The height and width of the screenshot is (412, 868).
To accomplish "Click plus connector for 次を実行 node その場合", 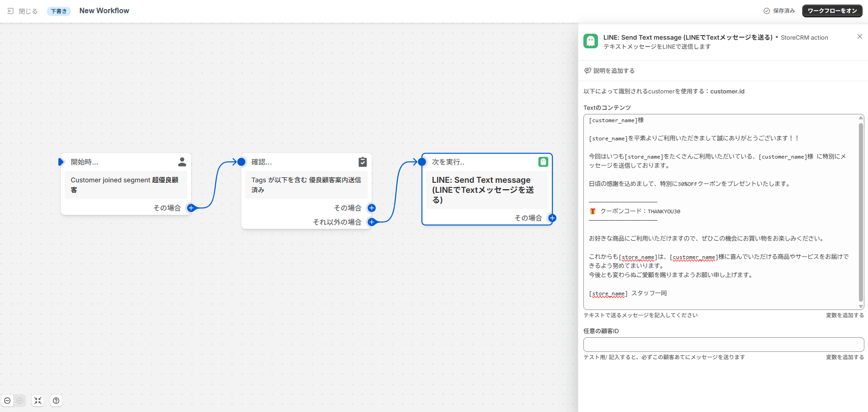I will coord(552,218).
